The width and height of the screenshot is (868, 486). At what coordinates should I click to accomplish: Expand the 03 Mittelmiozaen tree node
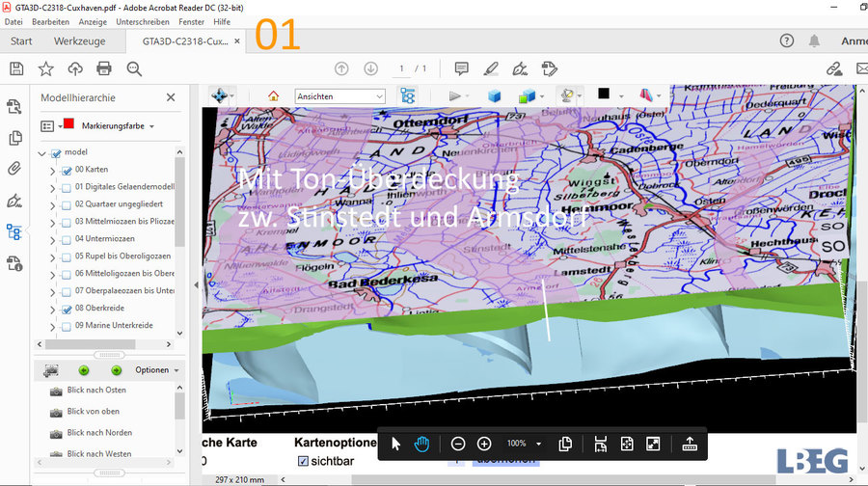click(x=52, y=222)
